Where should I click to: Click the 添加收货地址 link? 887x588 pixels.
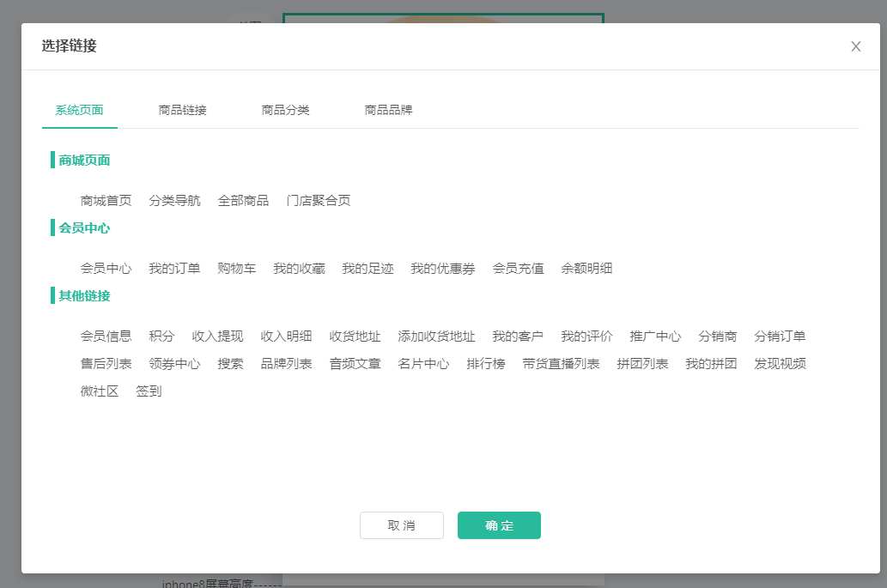coord(436,336)
